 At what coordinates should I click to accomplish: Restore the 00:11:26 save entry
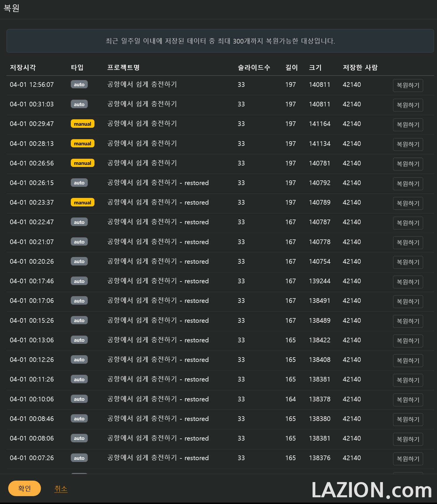[x=408, y=380]
